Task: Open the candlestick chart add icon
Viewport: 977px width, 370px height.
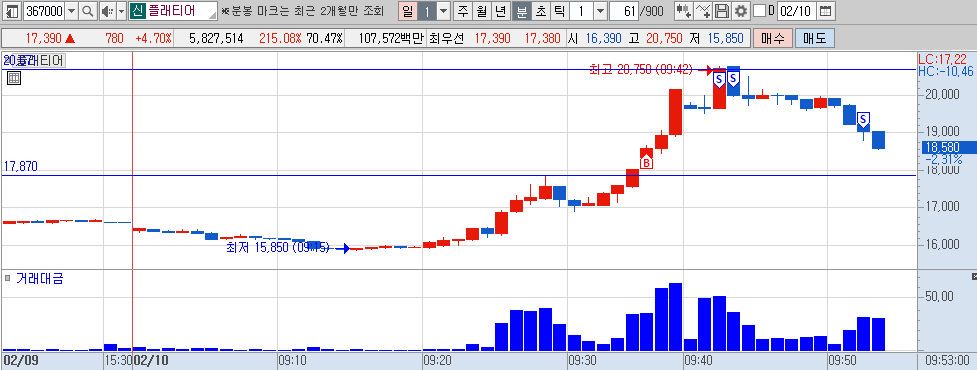Action: [x=684, y=11]
